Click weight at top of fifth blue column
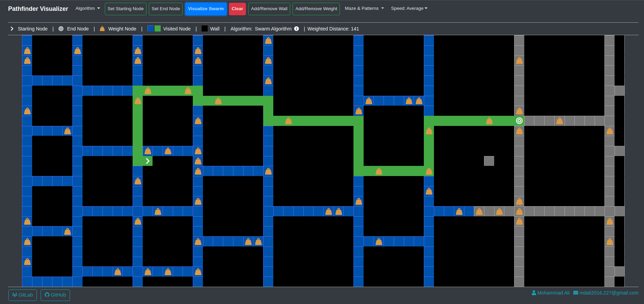 268,41
